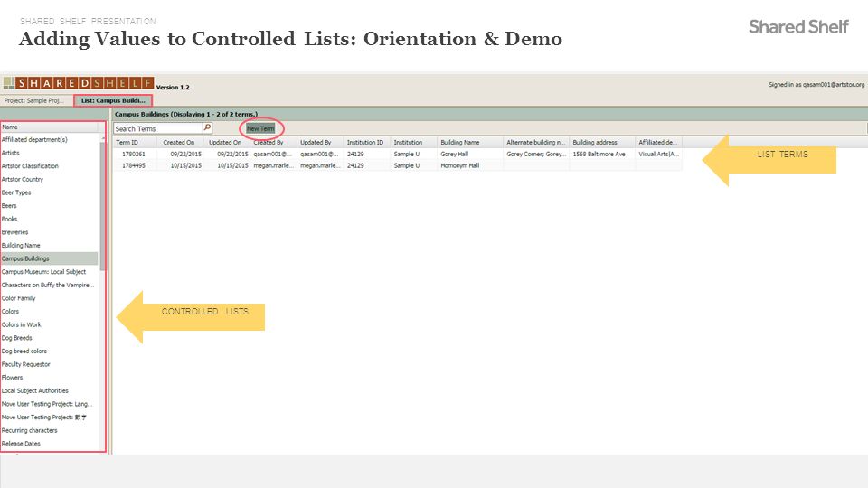Image resolution: width=868 pixels, height=488 pixels.
Task: Select the Breweries list
Action: point(49,232)
